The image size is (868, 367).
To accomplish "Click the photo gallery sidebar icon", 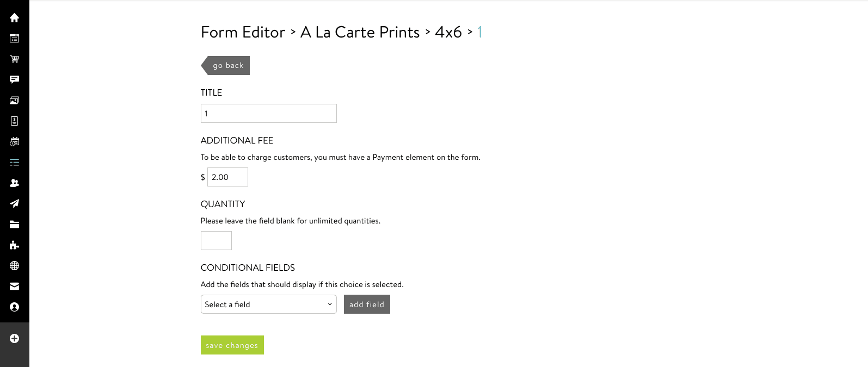I will click(14, 100).
